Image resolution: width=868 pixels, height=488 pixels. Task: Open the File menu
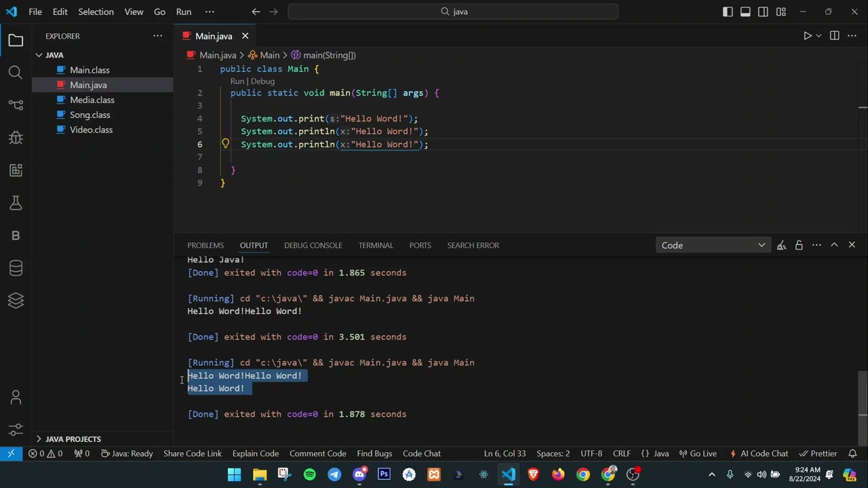click(x=35, y=12)
